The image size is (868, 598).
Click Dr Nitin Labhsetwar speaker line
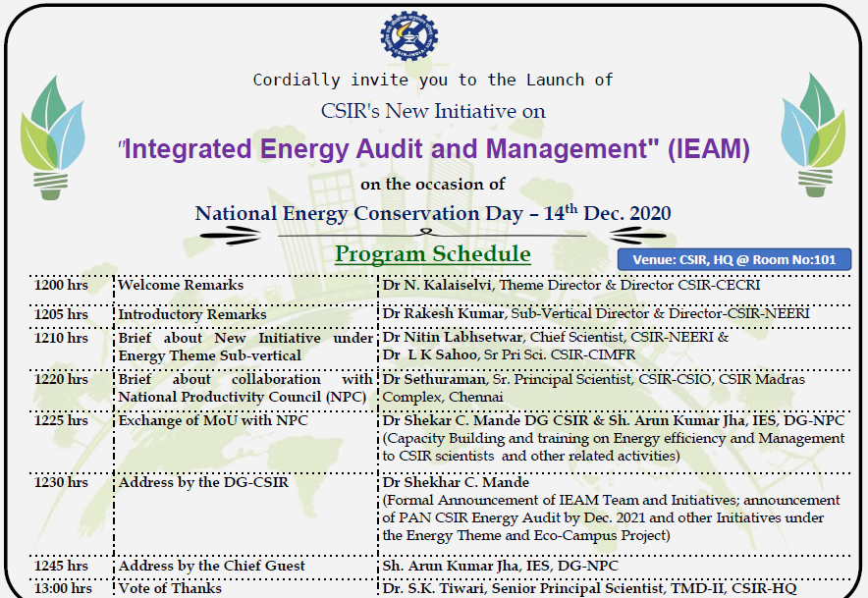556,337
